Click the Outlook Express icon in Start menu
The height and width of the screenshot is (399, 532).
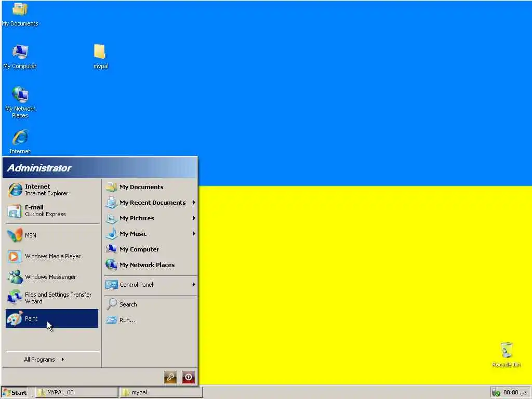coord(14,211)
